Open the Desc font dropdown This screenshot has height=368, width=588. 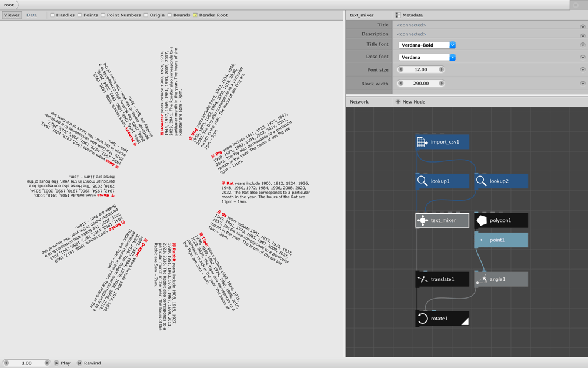click(427, 58)
